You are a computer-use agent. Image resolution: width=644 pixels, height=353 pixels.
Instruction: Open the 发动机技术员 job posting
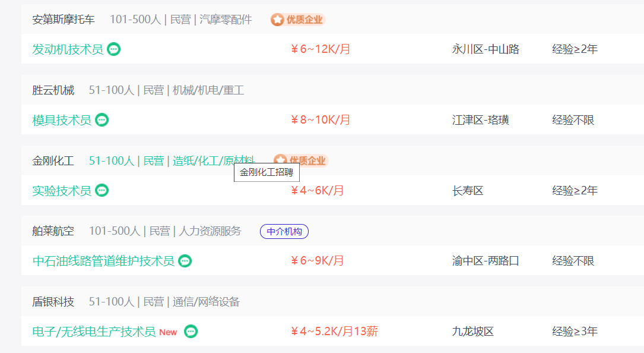coord(68,49)
